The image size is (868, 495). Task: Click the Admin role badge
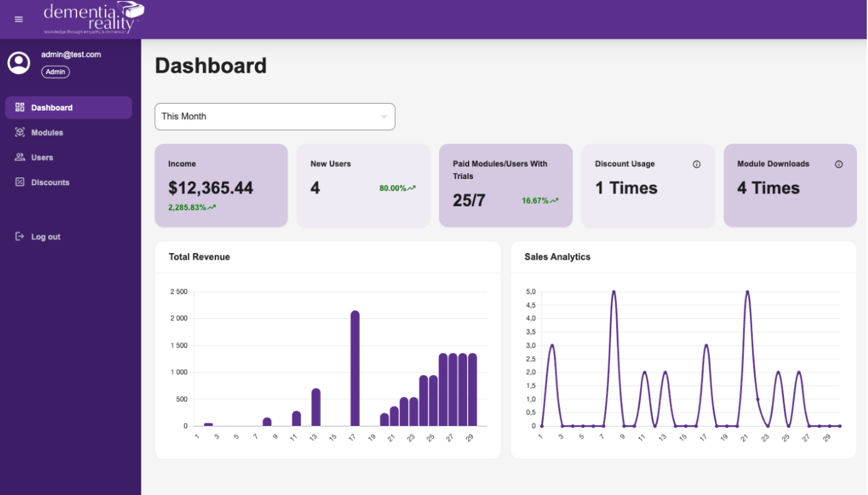coord(56,72)
